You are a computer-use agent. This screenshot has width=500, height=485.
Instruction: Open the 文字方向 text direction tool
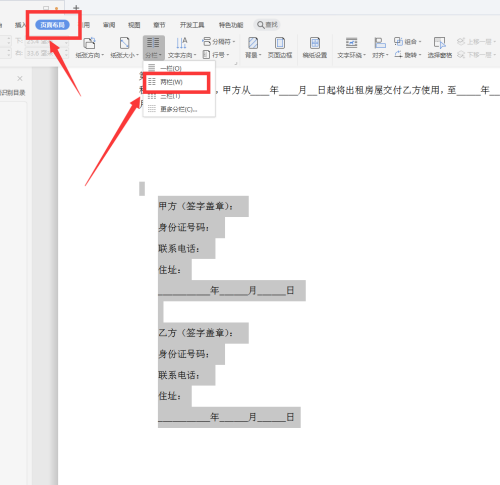[x=182, y=48]
